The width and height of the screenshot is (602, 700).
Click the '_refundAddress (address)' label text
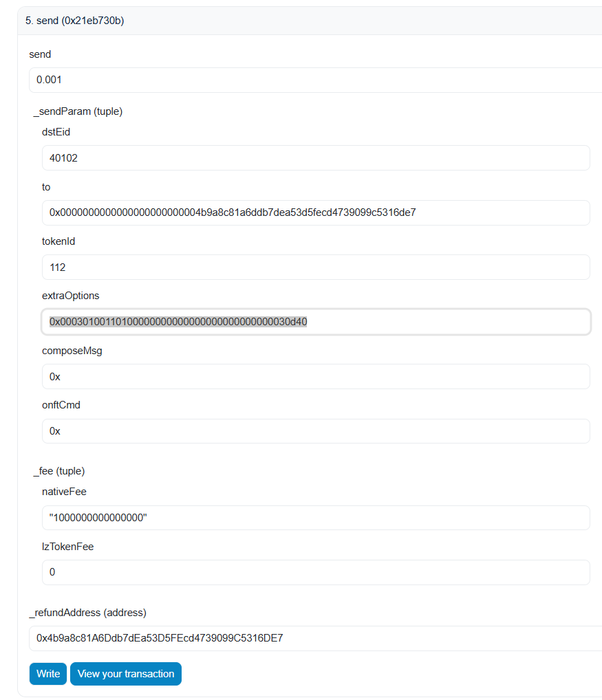(87, 612)
